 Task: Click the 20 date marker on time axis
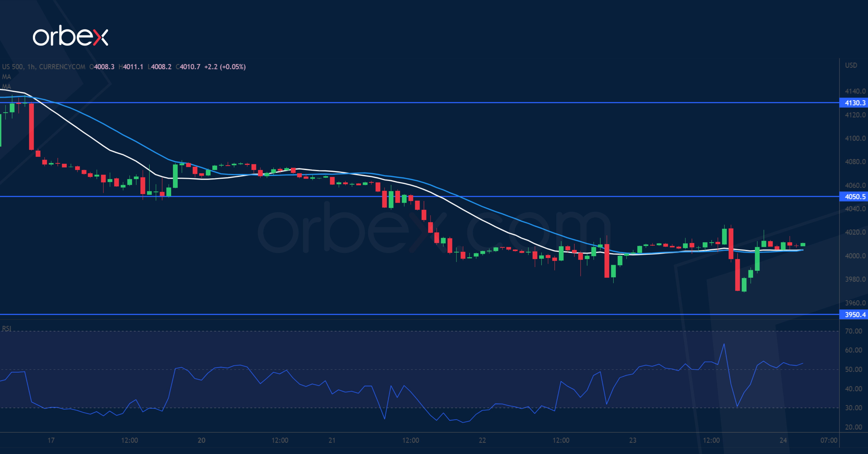202,440
